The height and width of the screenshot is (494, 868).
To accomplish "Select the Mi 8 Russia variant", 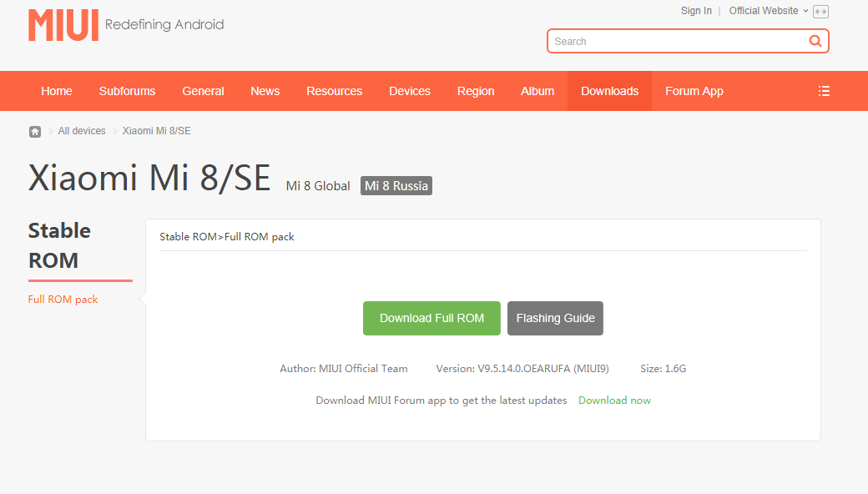I will [x=396, y=186].
